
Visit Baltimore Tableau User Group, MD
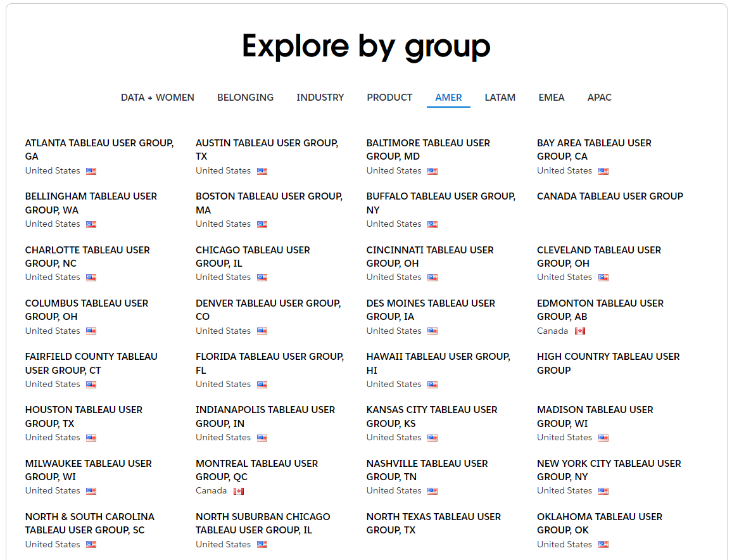(428, 150)
